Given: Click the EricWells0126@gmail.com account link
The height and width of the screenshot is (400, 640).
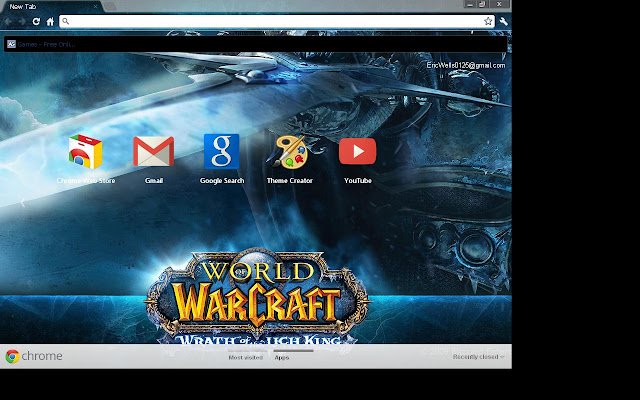Looking at the screenshot, I should [466, 65].
